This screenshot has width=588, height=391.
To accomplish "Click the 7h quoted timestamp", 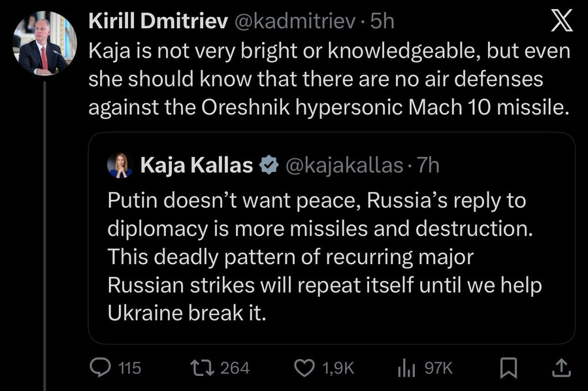I will click(x=428, y=166).
